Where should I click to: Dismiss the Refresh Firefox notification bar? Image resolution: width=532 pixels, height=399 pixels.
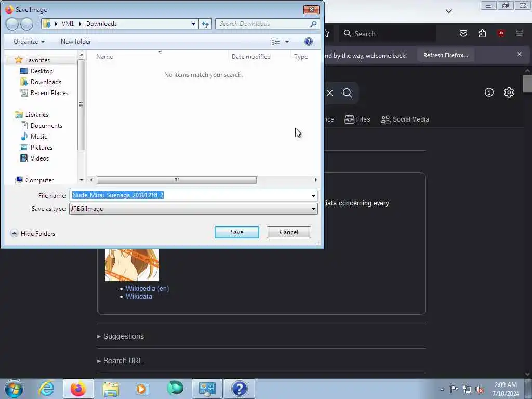click(x=520, y=54)
